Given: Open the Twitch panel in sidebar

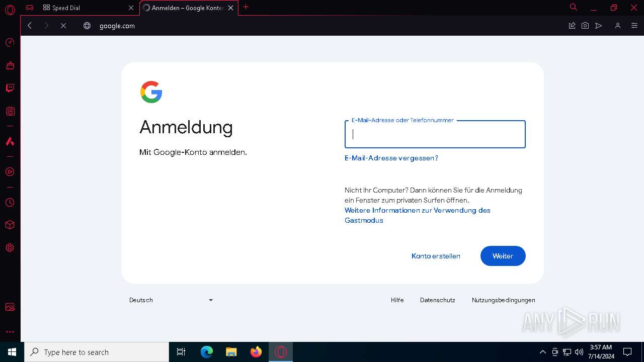Looking at the screenshot, I should [x=10, y=88].
